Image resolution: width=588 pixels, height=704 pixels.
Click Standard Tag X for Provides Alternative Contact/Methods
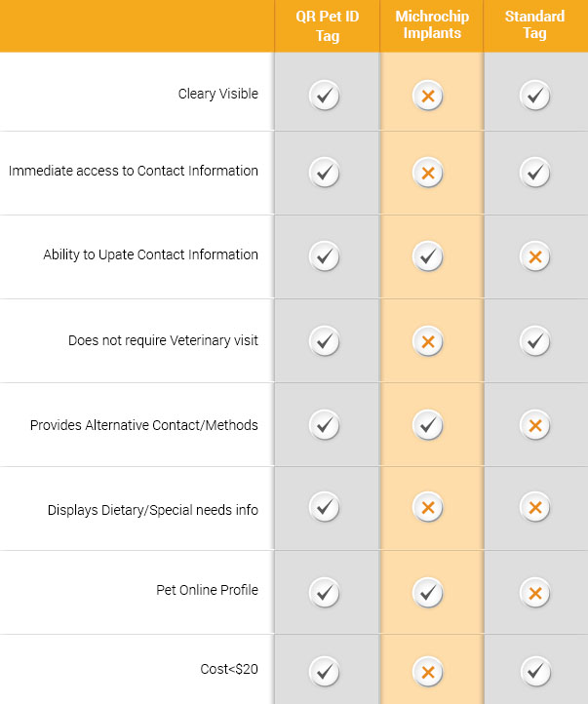pyautogui.click(x=534, y=426)
